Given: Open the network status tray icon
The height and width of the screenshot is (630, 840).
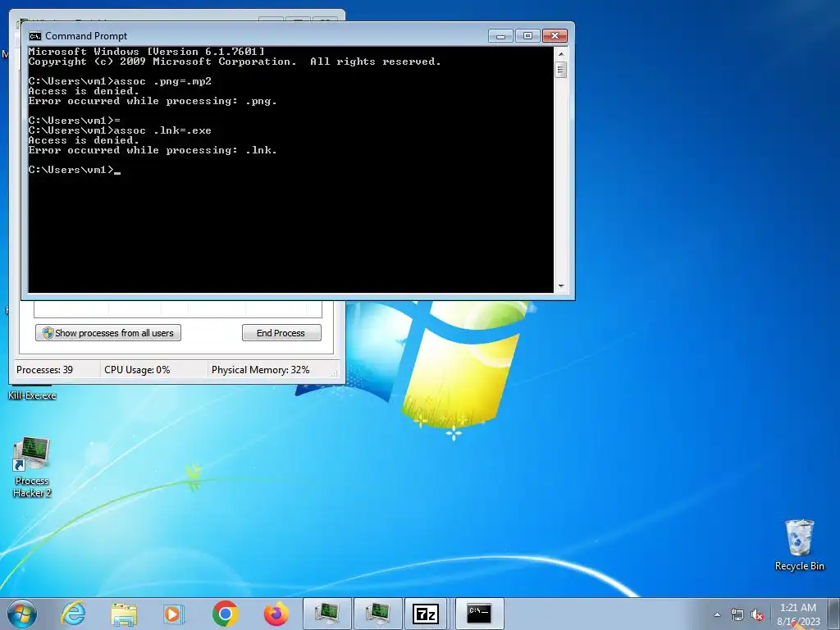Looking at the screenshot, I should click(737, 614).
